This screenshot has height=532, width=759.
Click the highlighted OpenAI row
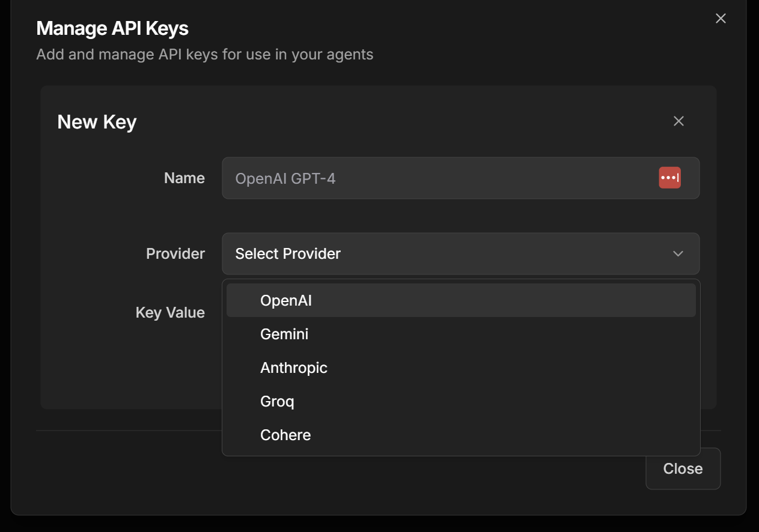point(461,300)
